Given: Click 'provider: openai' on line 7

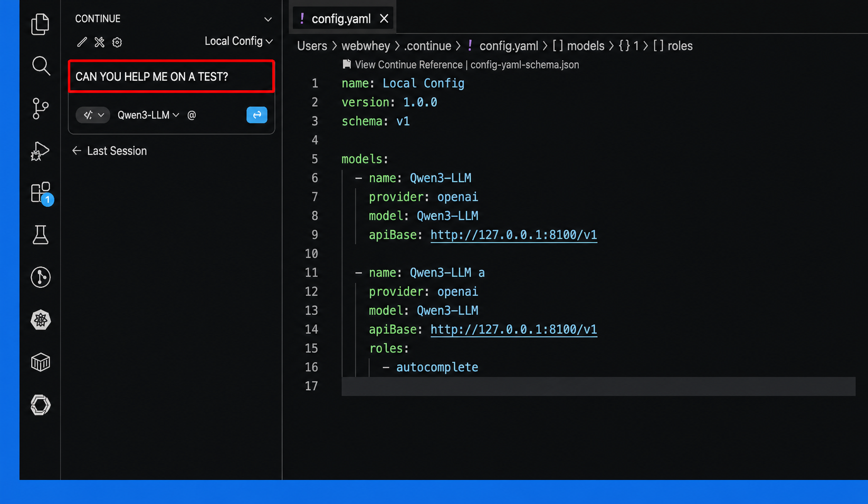Looking at the screenshot, I should (x=423, y=197).
